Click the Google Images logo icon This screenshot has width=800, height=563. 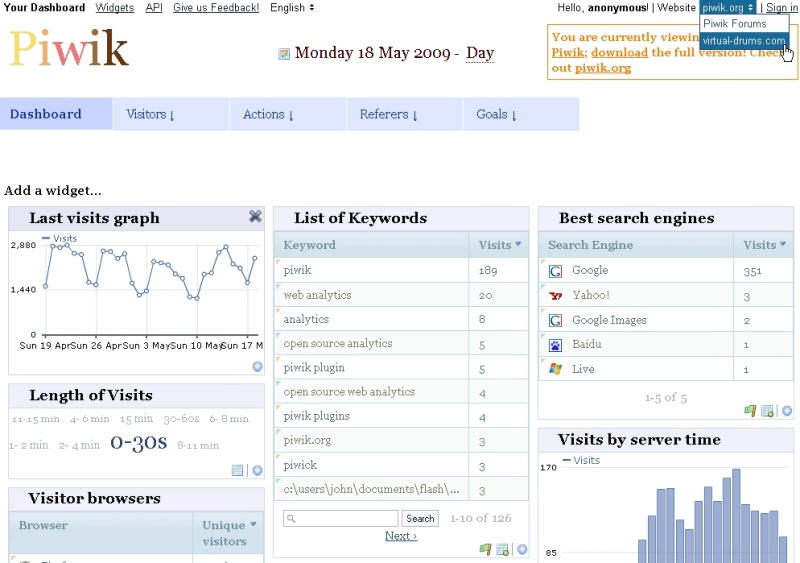pyautogui.click(x=555, y=321)
